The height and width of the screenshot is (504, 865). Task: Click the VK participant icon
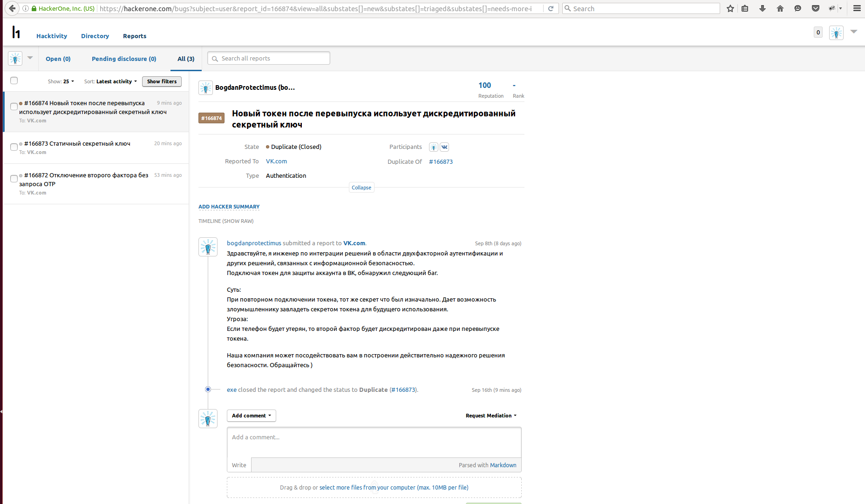tap(444, 147)
